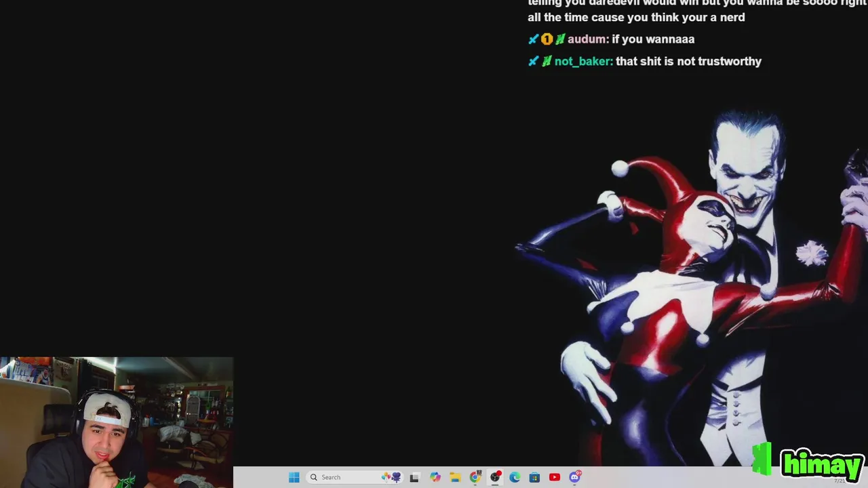868x488 pixels.
Task: Open the YouTube app in the taskbar
Action: (555, 477)
